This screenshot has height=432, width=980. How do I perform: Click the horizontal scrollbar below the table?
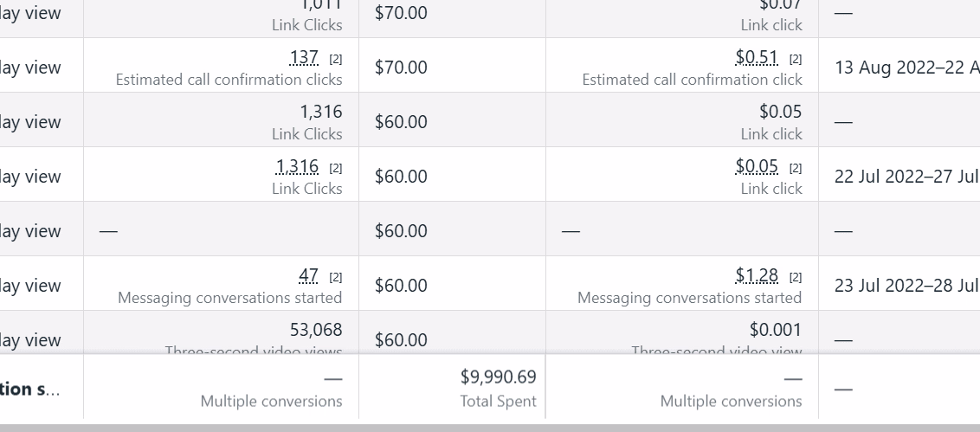490,427
